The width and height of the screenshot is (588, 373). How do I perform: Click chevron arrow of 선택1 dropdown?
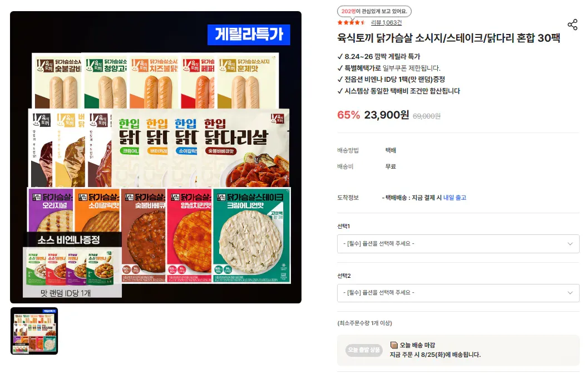pos(570,244)
